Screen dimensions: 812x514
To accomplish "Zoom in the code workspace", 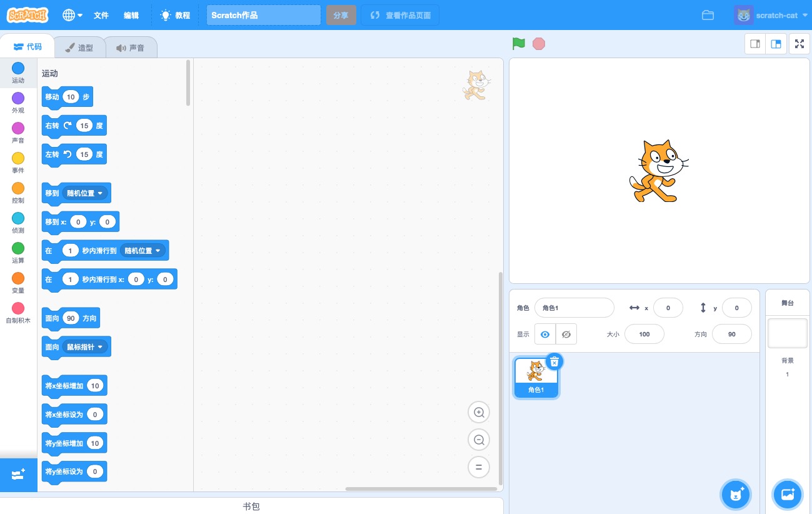I will (479, 413).
